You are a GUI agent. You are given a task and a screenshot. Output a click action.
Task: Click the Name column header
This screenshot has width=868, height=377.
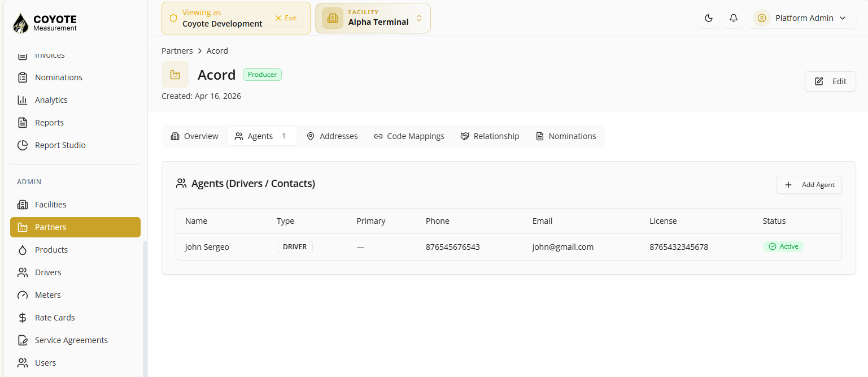196,221
